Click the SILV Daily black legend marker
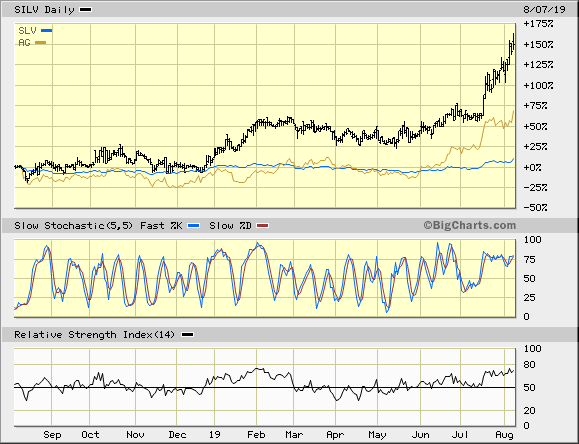Screen dimensions: 579x444 pyautogui.click(x=86, y=10)
